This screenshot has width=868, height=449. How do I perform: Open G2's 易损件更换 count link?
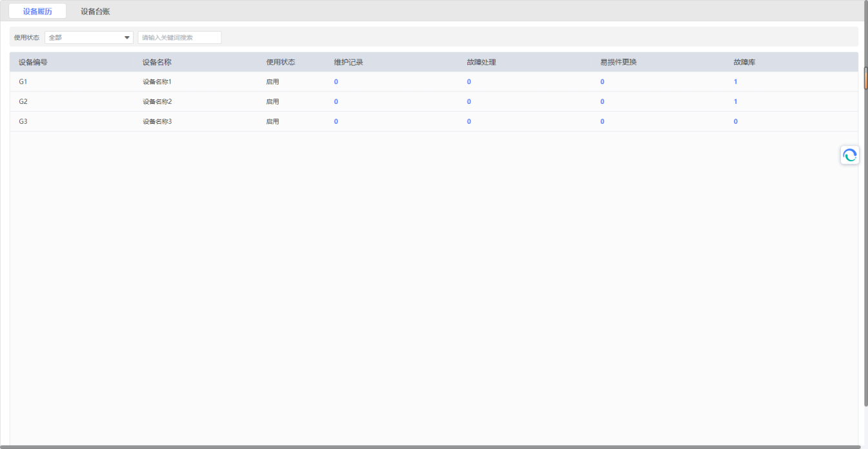[602, 102]
